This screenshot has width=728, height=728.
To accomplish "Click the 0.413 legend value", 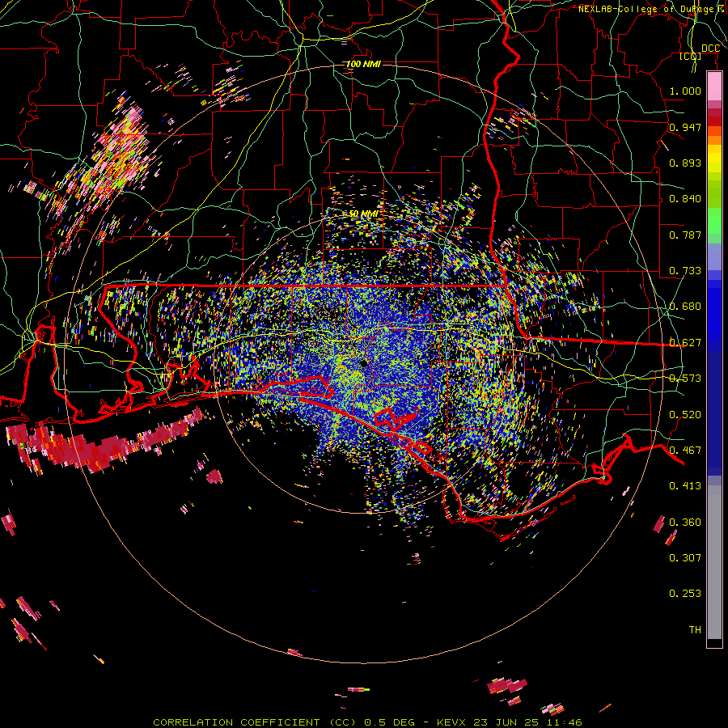I will 685,486.
